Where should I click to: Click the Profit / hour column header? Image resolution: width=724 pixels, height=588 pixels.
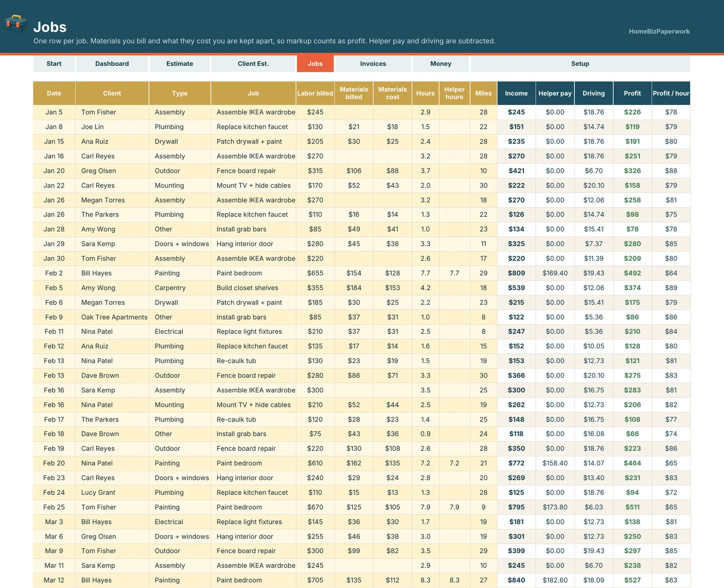point(671,93)
